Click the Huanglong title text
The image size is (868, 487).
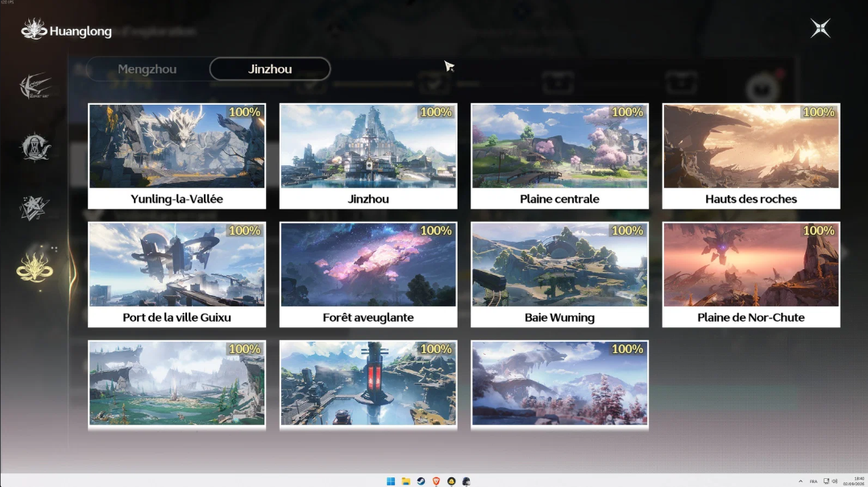tap(81, 31)
